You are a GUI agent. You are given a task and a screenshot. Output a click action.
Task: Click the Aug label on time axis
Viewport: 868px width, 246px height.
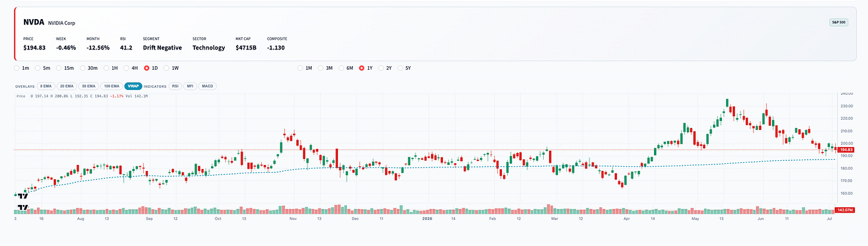(x=81, y=219)
